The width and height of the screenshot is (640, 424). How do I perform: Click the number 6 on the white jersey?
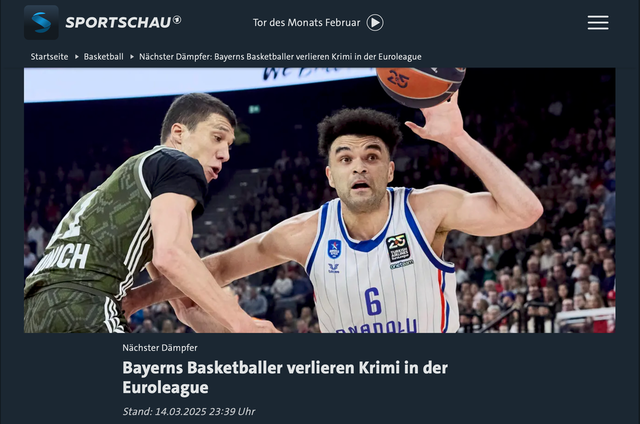(373, 302)
